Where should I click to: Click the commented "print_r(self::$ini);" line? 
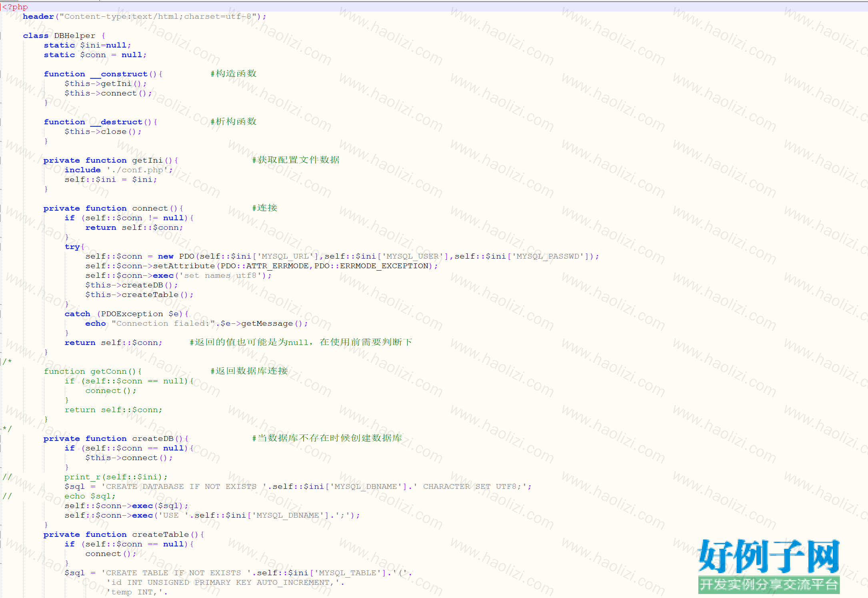[x=116, y=477]
